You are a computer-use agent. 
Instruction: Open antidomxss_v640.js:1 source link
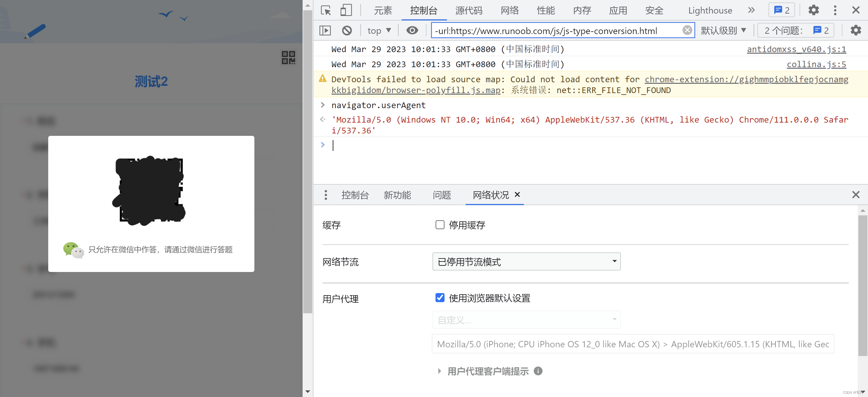click(x=796, y=49)
